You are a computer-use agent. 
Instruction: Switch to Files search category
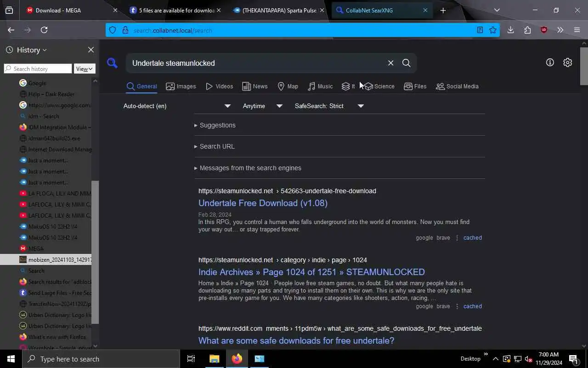click(x=415, y=86)
